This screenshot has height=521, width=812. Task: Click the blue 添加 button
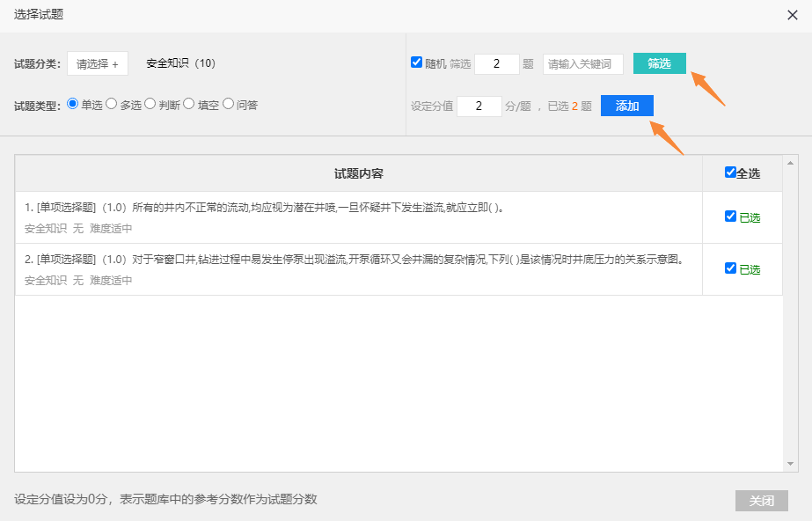[x=626, y=106]
